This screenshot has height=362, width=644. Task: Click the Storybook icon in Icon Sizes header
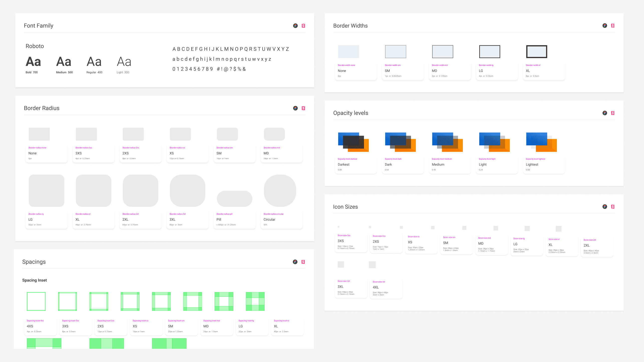(x=613, y=206)
